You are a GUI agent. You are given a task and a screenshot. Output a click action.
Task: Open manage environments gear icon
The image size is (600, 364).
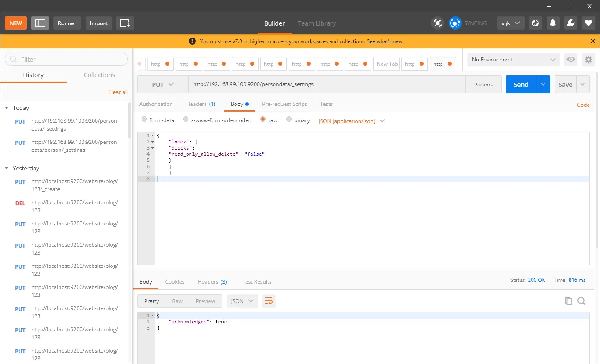(589, 60)
